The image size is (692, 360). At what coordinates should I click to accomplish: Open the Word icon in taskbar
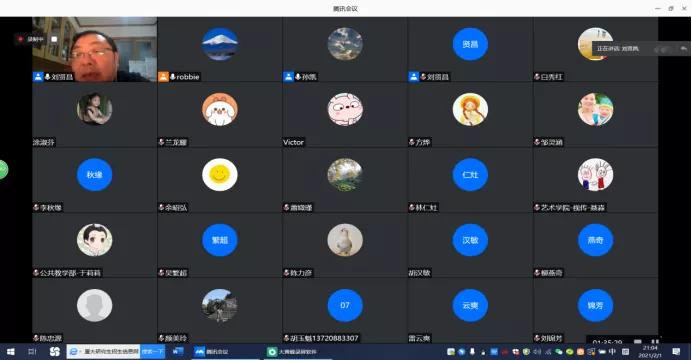178,352
